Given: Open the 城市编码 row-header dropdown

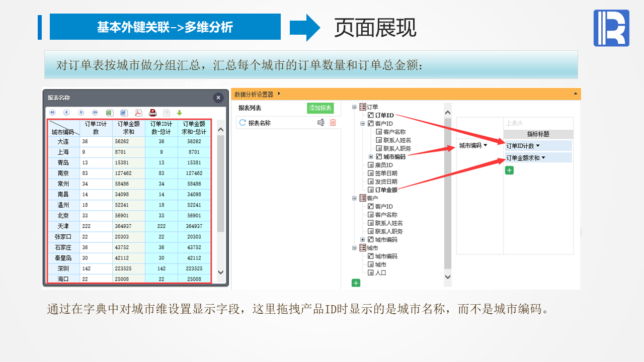Looking at the screenshot, I should (486, 146).
